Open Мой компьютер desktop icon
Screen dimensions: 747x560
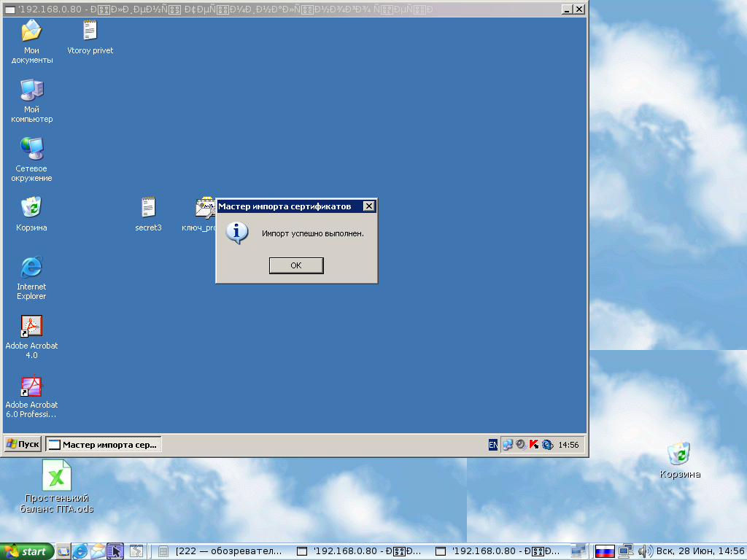click(31, 91)
